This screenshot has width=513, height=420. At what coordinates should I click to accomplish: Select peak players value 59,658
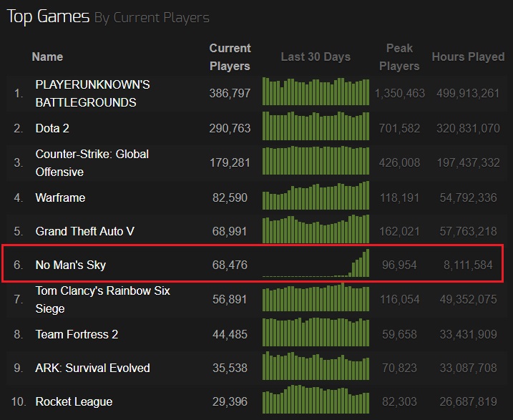tap(399, 334)
